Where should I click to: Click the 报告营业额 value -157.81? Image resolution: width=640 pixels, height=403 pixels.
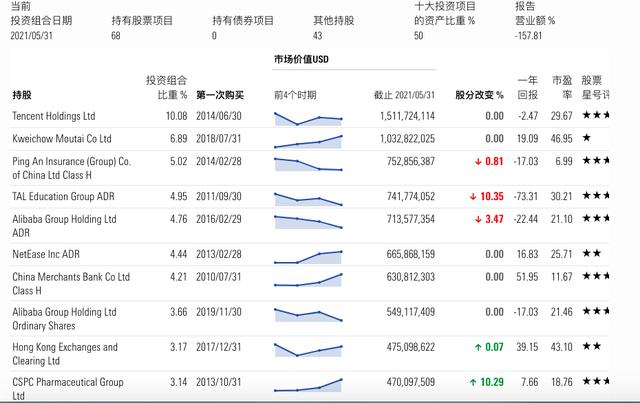point(528,36)
